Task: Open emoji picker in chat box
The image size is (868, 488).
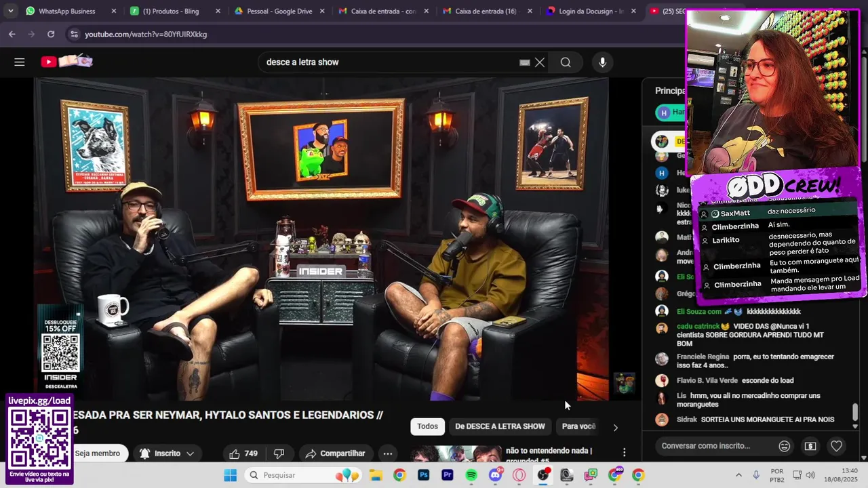Action: tap(784, 446)
